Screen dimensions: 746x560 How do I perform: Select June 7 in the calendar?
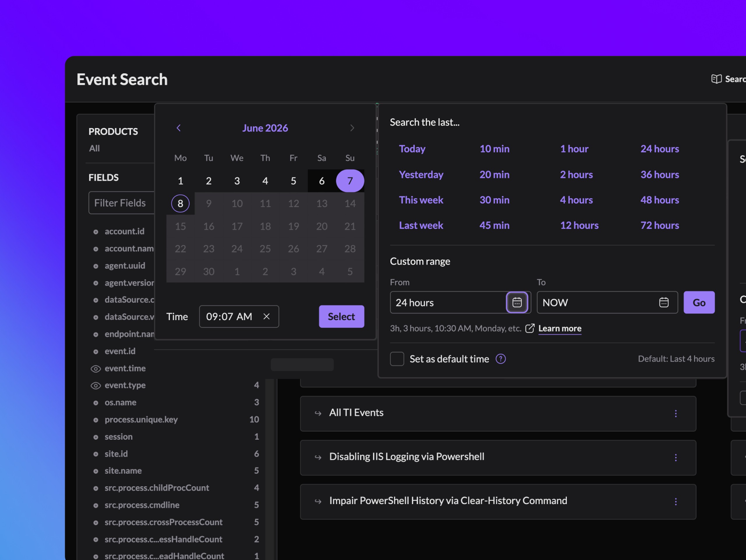pos(350,181)
